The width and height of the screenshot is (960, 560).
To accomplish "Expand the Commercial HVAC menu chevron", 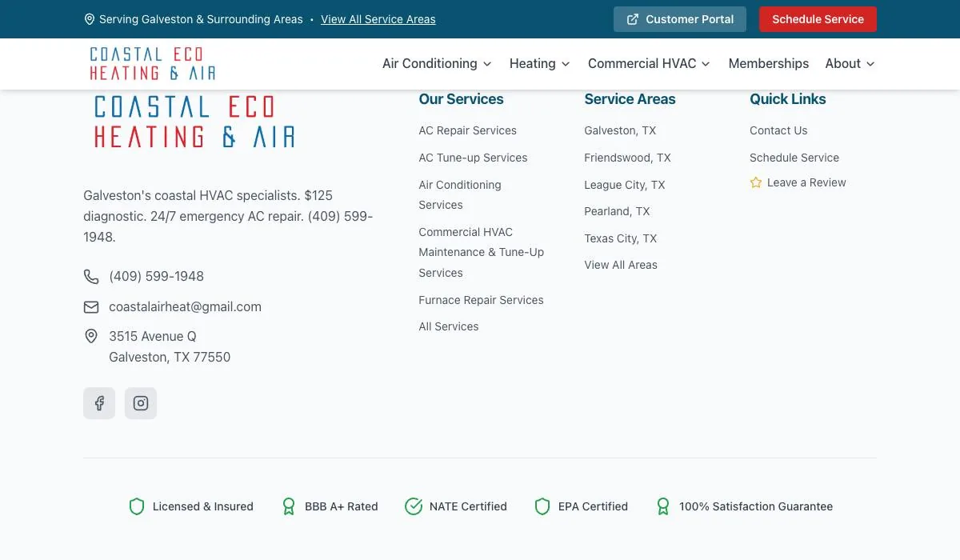I will click(x=706, y=64).
